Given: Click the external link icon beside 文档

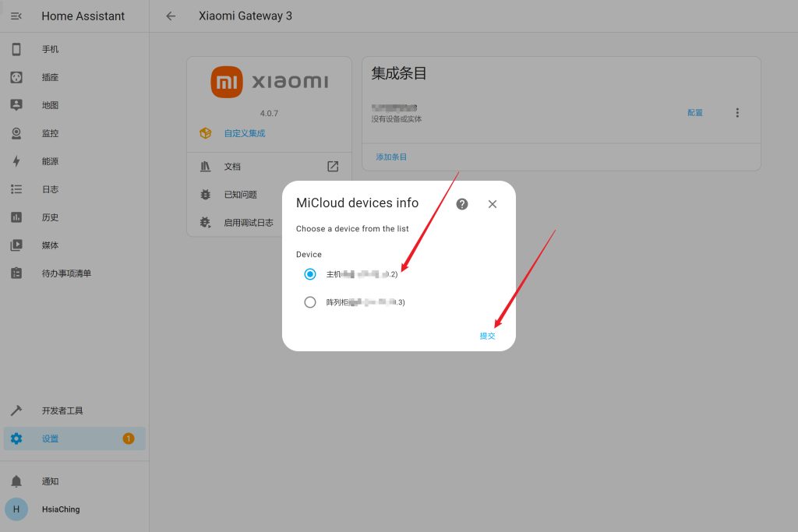Looking at the screenshot, I should [333, 167].
